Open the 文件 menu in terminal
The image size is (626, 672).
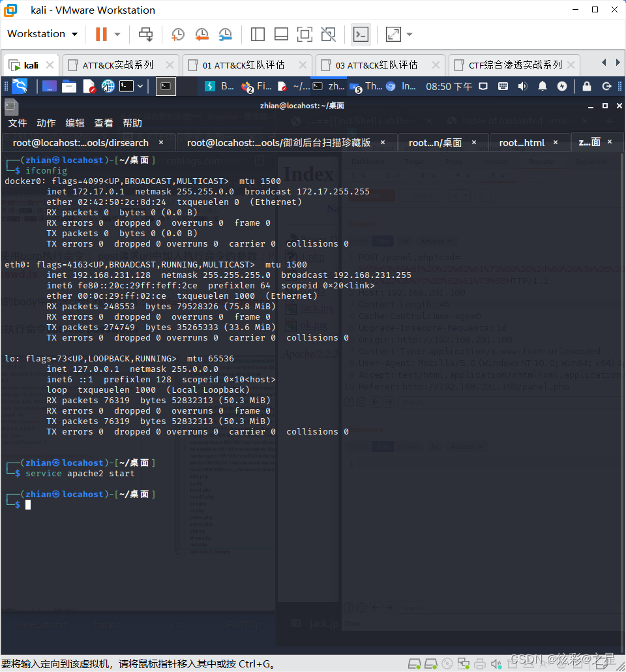click(x=18, y=123)
